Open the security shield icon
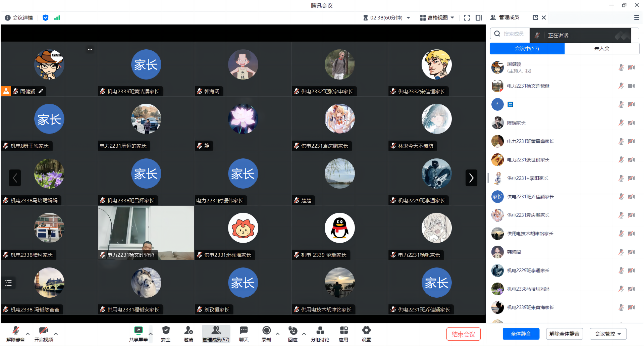This screenshot has height=346, width=644. 166,331
